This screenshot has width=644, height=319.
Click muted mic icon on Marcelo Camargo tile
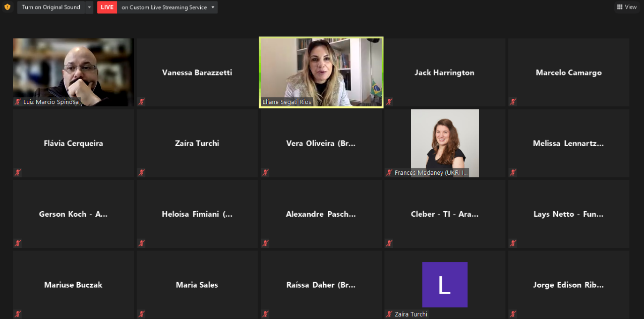pos(513,102)
